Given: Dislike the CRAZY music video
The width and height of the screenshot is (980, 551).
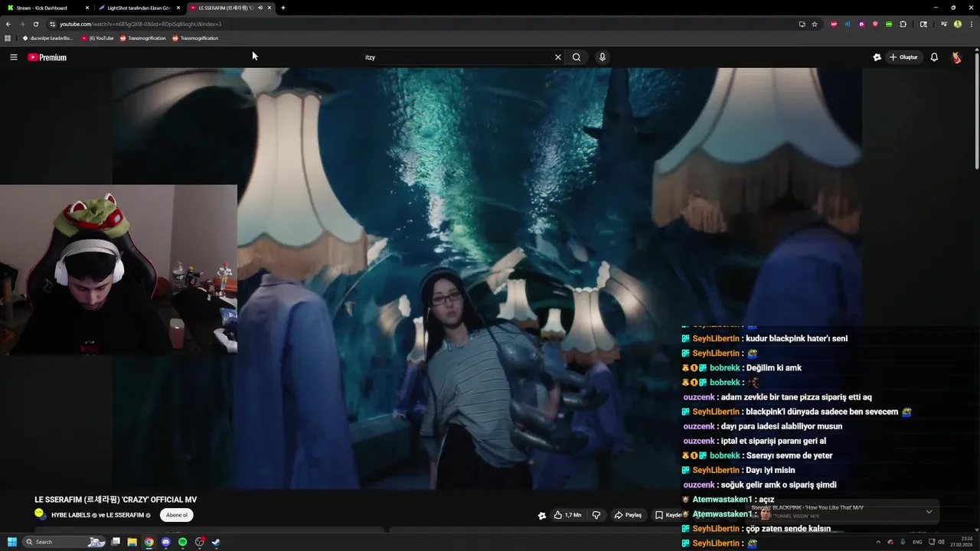Looking at the screenshot, I should coord(596,515).
